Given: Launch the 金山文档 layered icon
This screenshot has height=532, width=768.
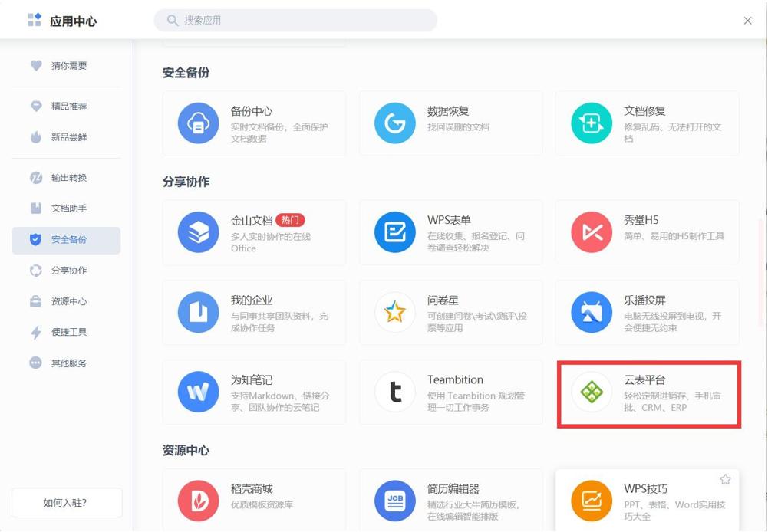Looking at the screenshot, I should pyautogui.click(x=199, y=232).
